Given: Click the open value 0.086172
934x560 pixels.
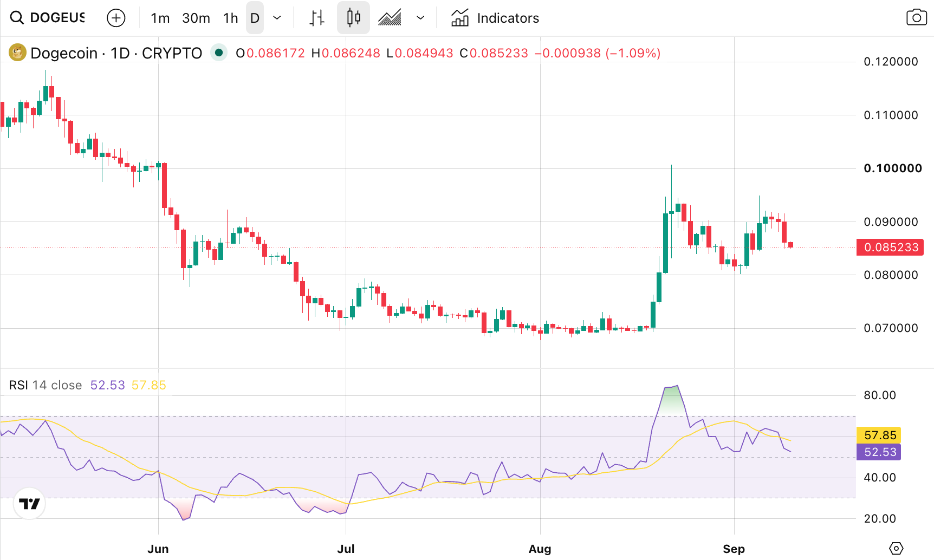Looking at the screenshot, I should pyautogui.click(x=275, y=53).
